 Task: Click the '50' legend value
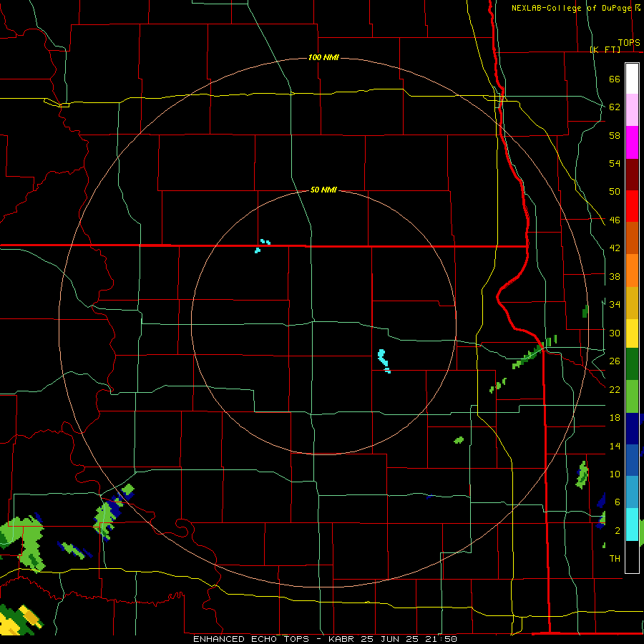tap(615, 192)
